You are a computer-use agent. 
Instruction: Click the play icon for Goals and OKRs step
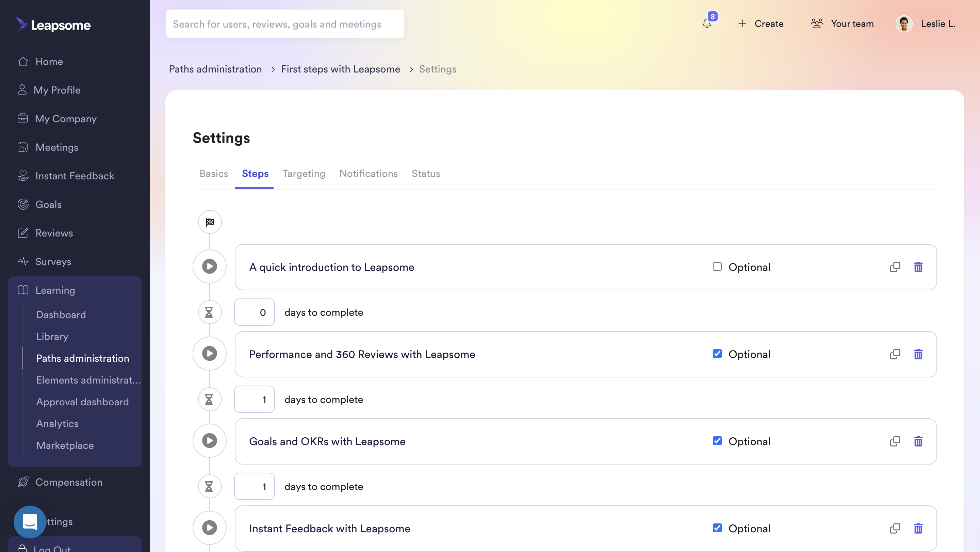tap(209, 440)
